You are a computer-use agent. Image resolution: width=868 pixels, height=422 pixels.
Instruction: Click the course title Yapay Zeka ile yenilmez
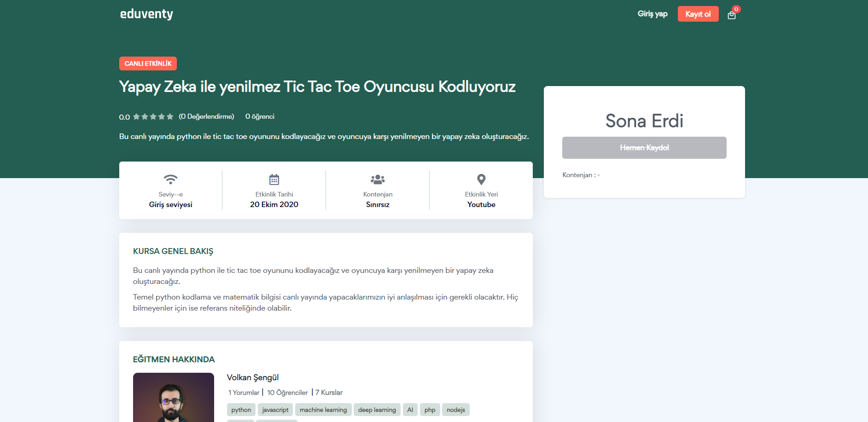point(317,87)
